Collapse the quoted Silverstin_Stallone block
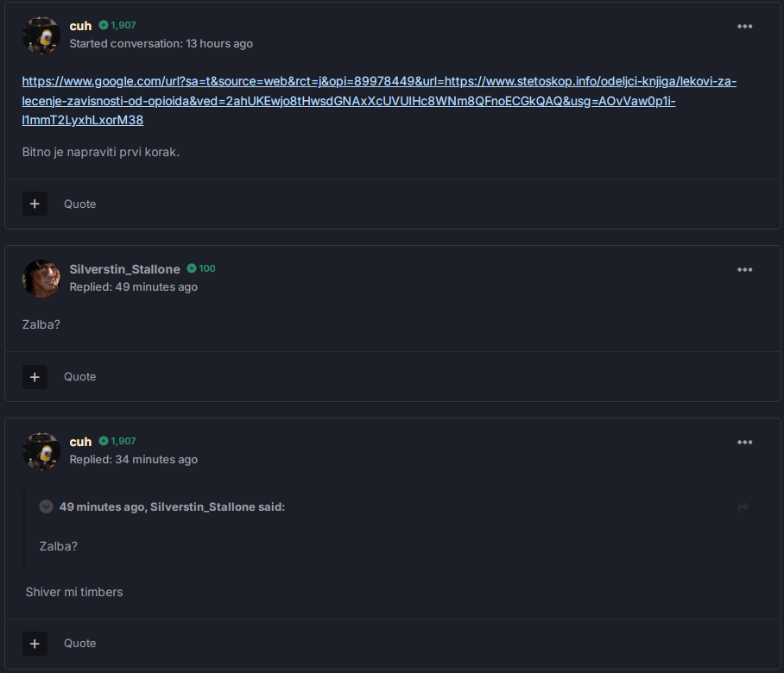Viewport: 784px width, 673px height. click(x=46, y=506)
